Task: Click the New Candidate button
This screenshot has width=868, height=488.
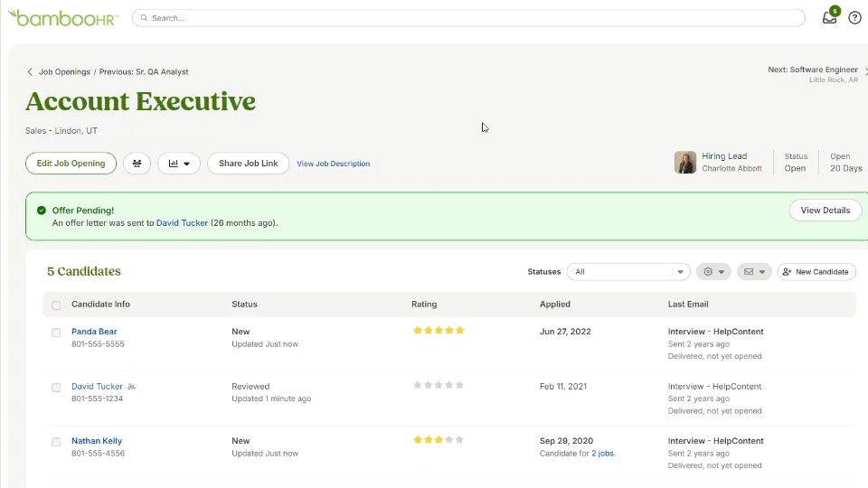Action: click(x=816, y=272)
